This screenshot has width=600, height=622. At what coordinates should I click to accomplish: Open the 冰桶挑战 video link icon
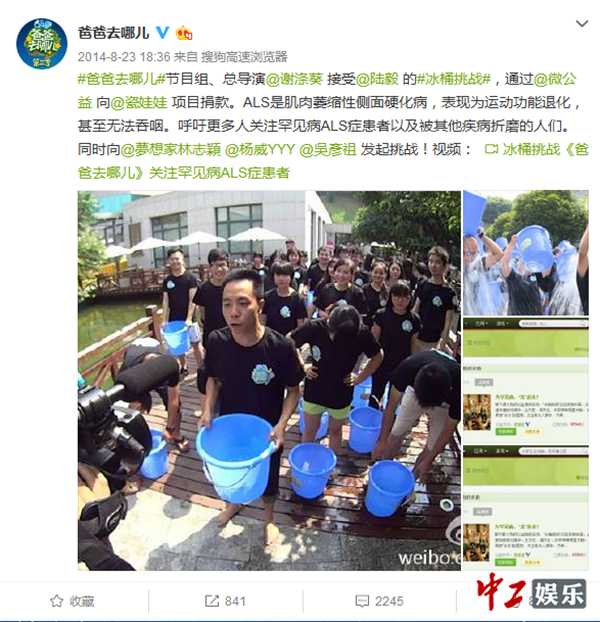point(491,150)
